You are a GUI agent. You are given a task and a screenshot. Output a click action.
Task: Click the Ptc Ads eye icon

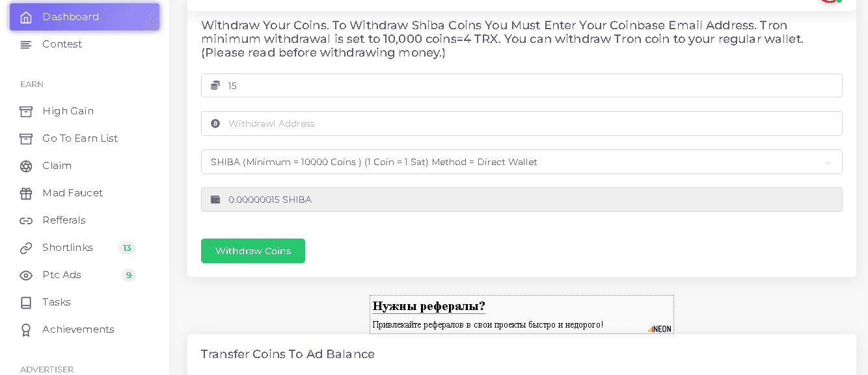tap(26, 275)
